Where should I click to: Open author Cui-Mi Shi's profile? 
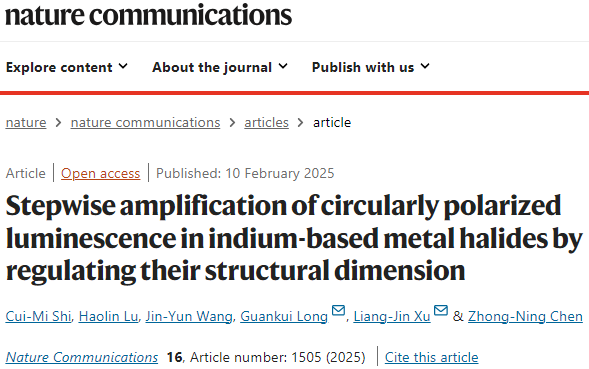pos(38,316)
